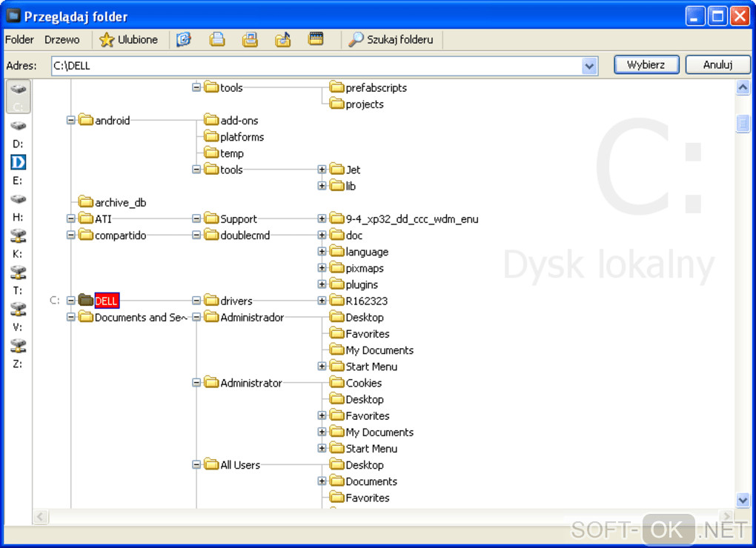Collapse the drivers folder node

coord(196,301)
